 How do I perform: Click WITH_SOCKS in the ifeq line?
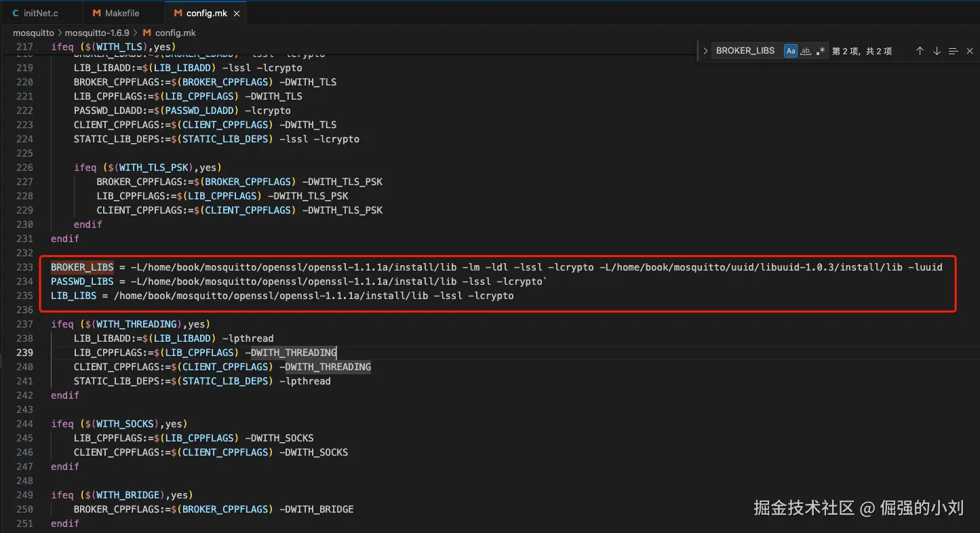125,424
